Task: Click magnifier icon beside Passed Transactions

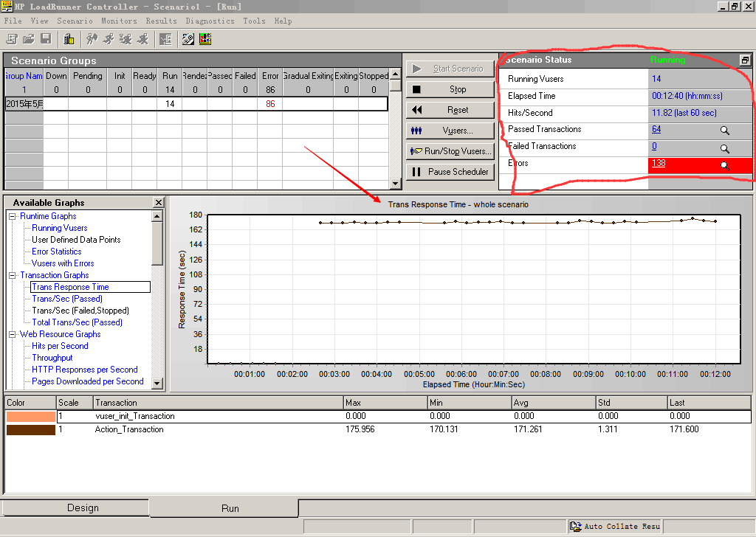Action: click(725, 130)
